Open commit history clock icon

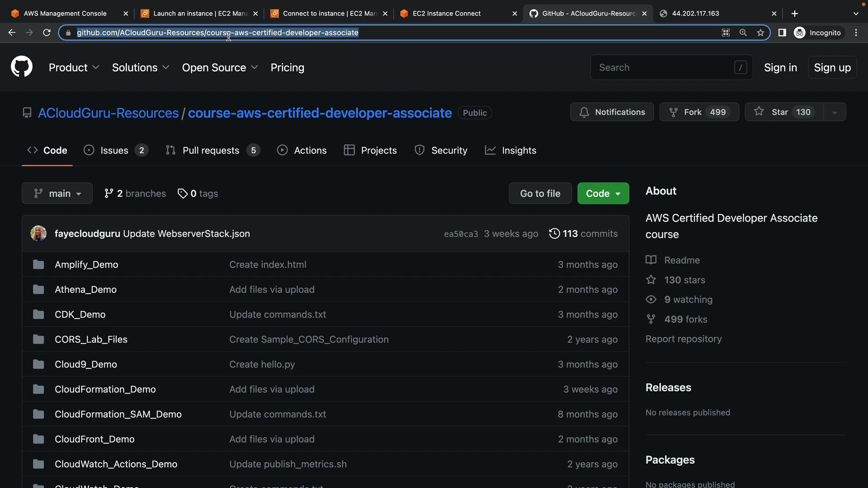554,234
